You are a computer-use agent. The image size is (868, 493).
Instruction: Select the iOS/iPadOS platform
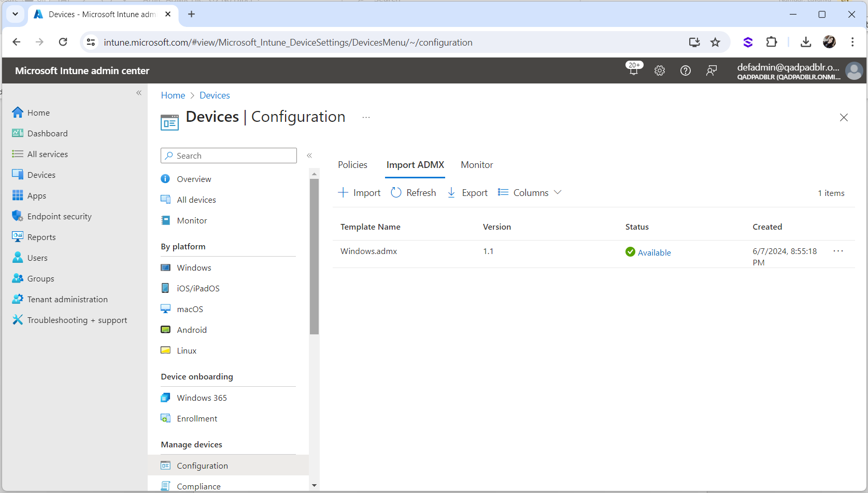pyautogui.click(x=190, y=288)
